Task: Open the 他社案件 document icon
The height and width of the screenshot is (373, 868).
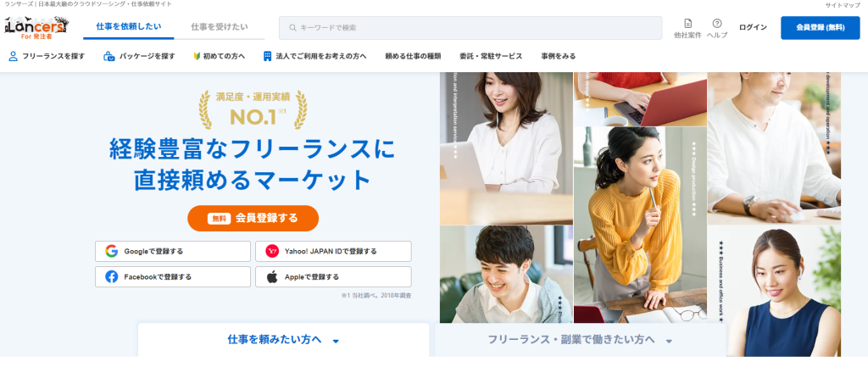Action: coord(688,23)
